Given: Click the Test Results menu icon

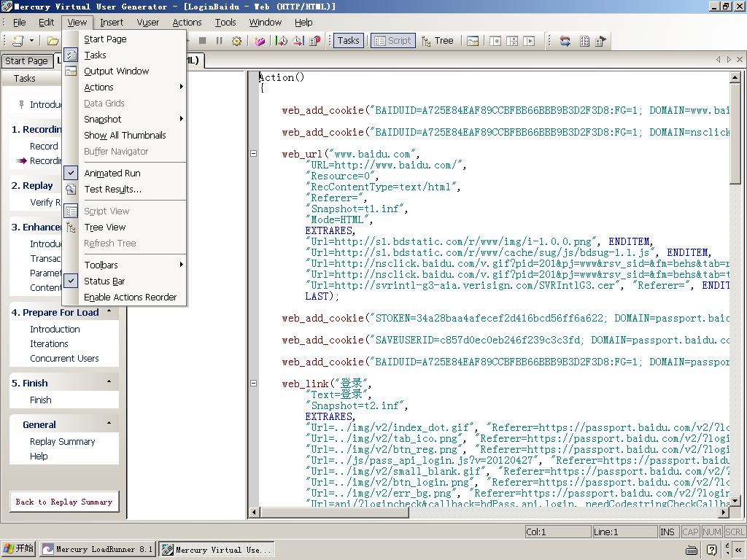Looking at the screenshot, I should (x=71, y=190).
